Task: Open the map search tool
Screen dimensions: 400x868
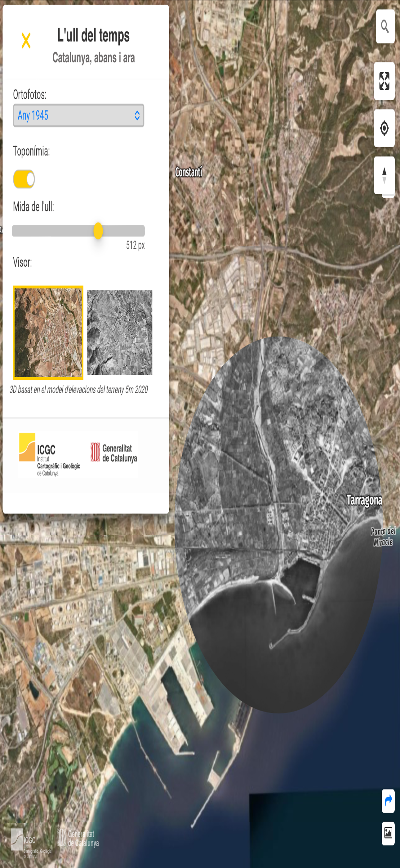Action: coord(385,26)
